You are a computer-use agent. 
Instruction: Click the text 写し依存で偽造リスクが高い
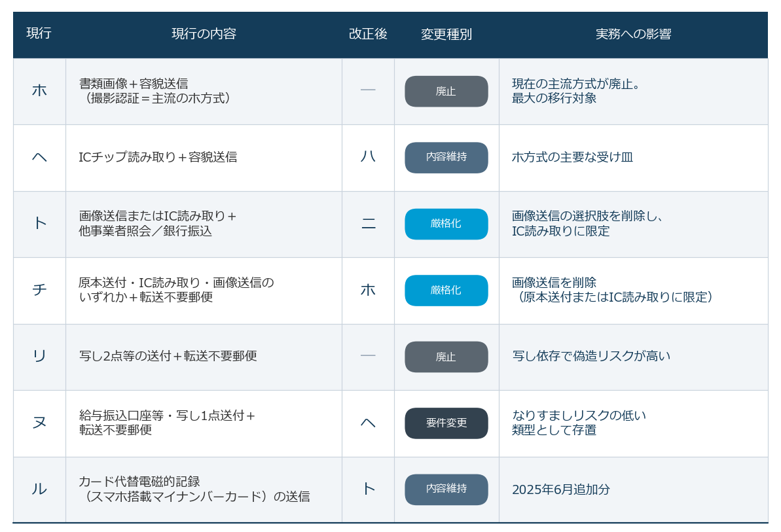tap(591, 357)
